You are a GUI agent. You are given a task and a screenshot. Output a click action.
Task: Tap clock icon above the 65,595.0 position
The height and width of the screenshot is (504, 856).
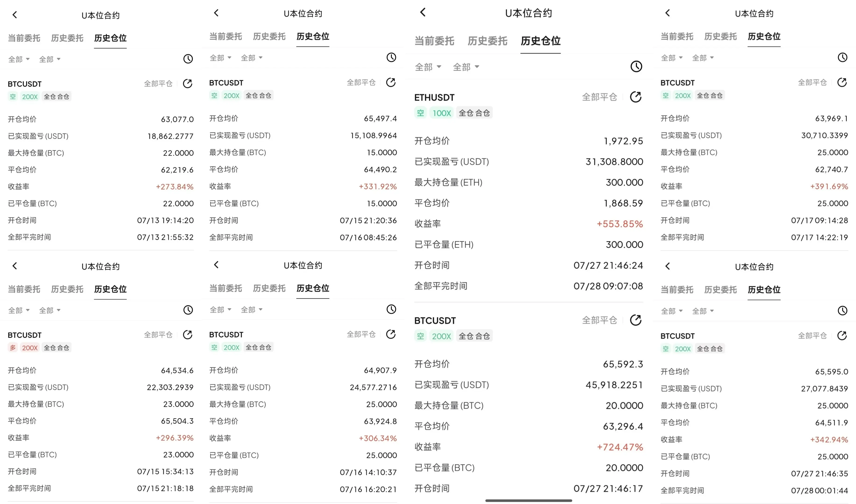[842, 310]
